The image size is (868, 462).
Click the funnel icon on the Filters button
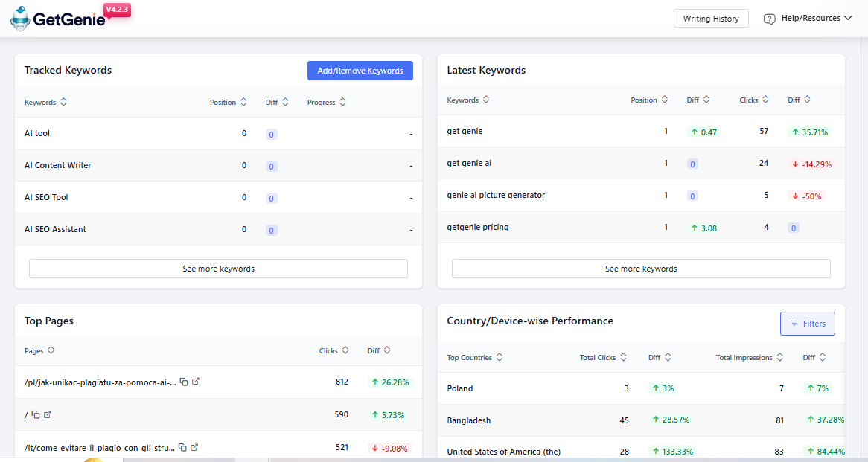[x=796, y=324]
